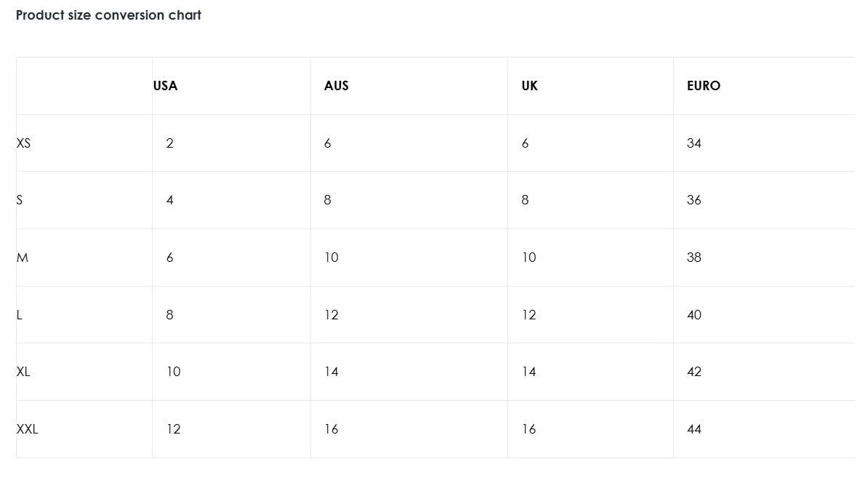
Task: Select the AUS column header
Action: point(337,86)
